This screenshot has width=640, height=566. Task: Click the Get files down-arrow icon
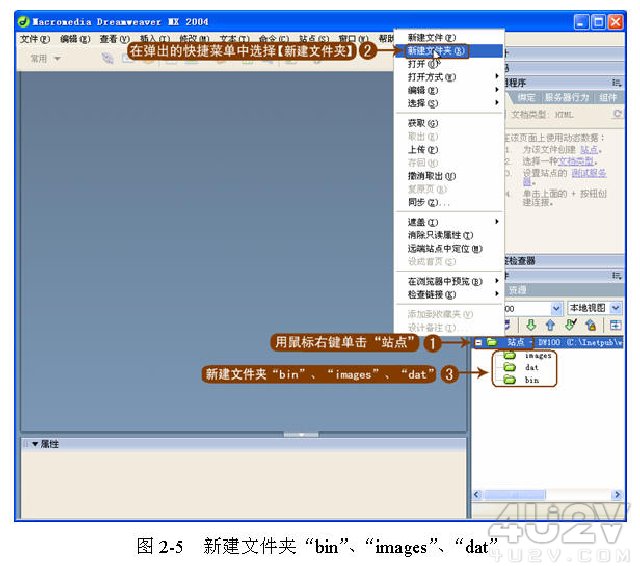coord(532,324)
